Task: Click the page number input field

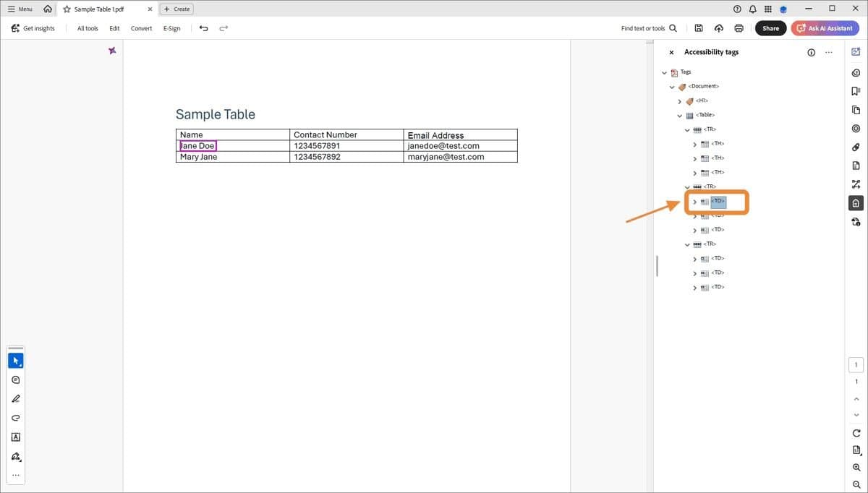Action: tap(856, 364)
